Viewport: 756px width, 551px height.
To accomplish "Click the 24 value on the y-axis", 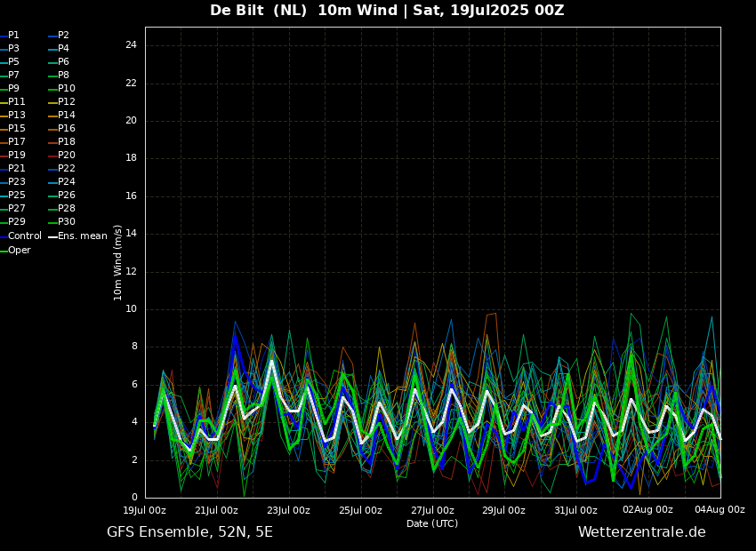I will (x=130, y=45).
